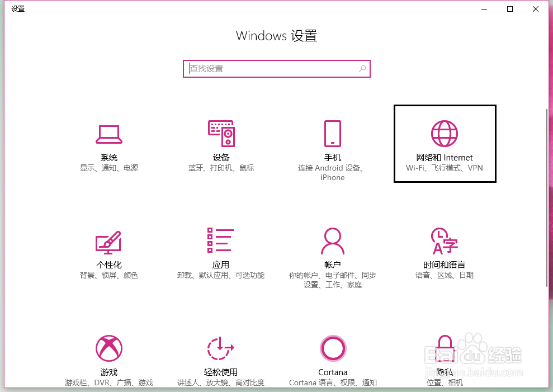Minimize the 设置 window
This screenshot has height=392, width=553.
coord(484,9)
